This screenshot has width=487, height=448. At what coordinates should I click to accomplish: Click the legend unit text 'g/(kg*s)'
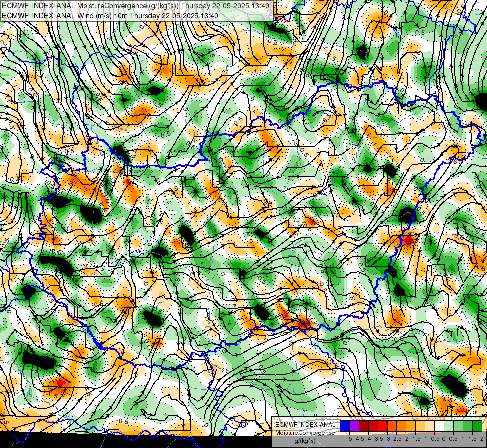(x=305, y=441)
